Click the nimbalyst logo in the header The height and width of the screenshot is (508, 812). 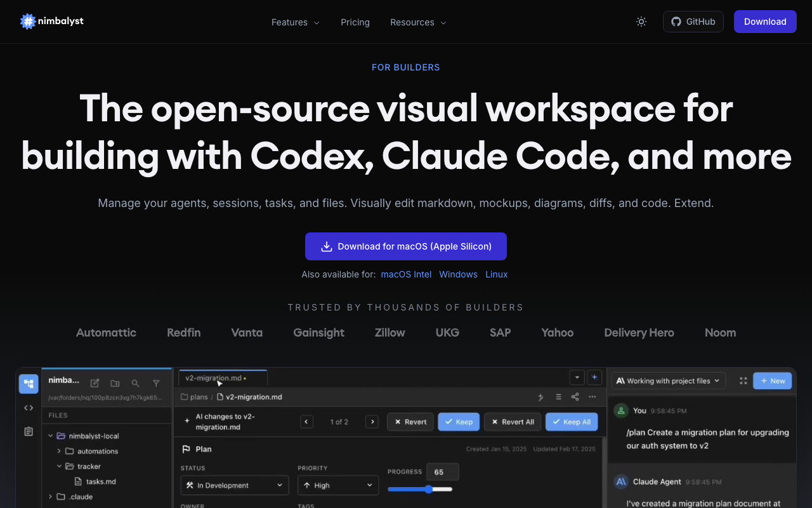[x=52, y=22]
